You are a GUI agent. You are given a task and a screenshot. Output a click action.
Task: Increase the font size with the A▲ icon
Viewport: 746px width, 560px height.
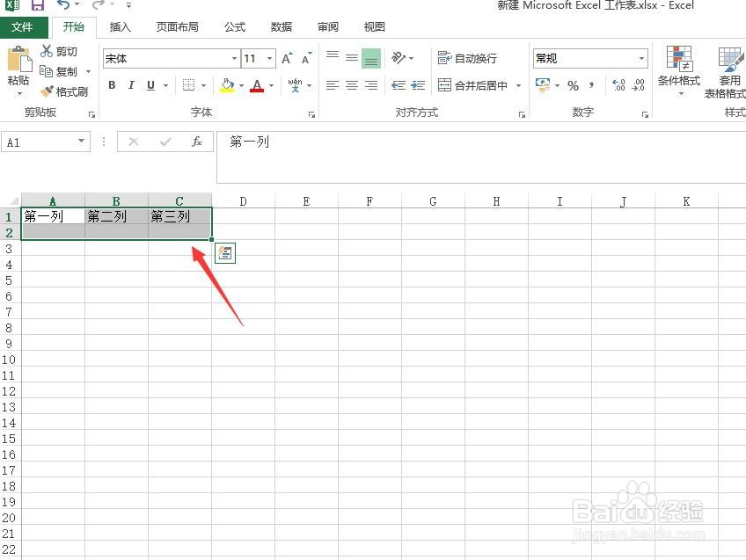(x=286, y=58)
